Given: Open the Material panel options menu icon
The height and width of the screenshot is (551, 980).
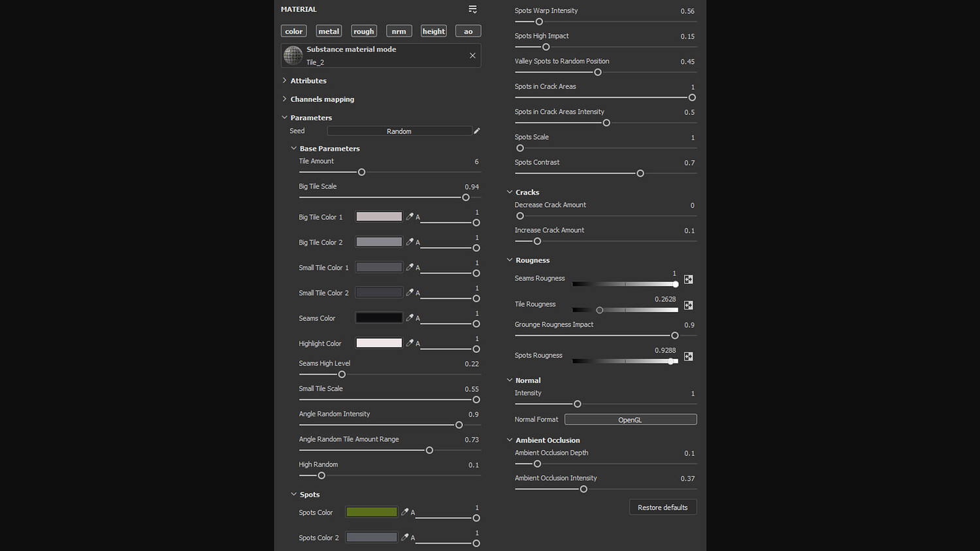Looking at the screenshot, I should click(x=472, y=9).
